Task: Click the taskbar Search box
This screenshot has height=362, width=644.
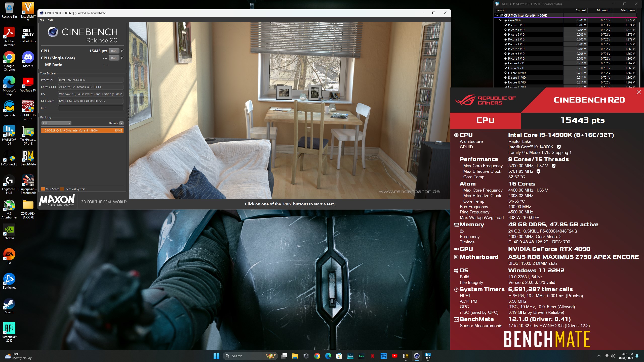Action: [x=250, y=356]
